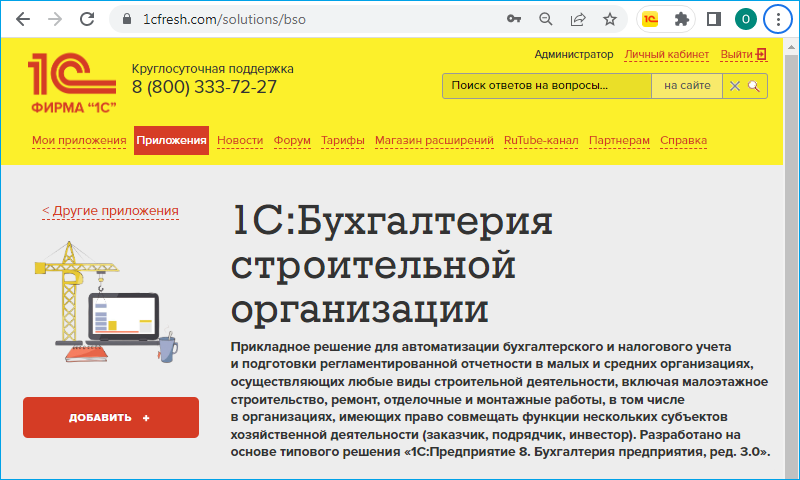The height and width of the screenshot is (480, 800).
Task: Open 'Справка' menu item
Action: click(684, 140)
